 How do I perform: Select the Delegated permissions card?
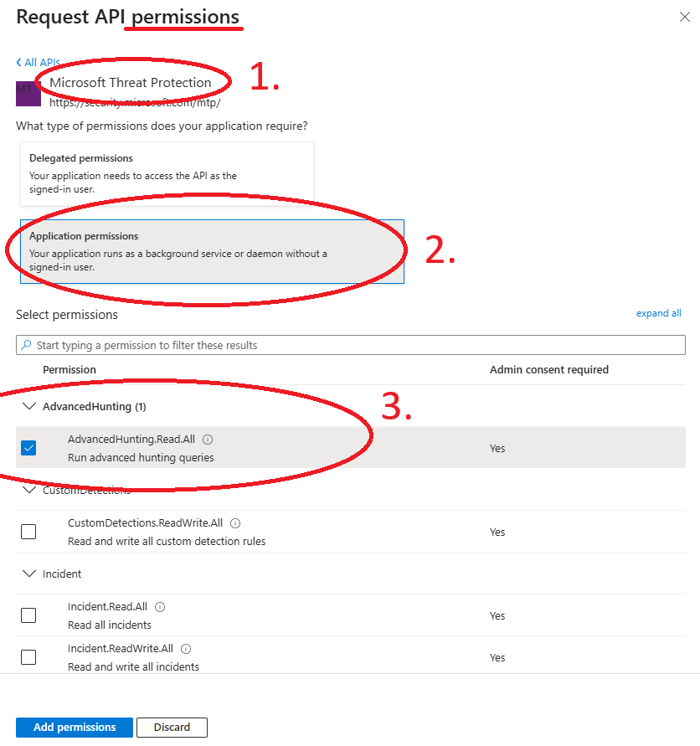(167, 172)
